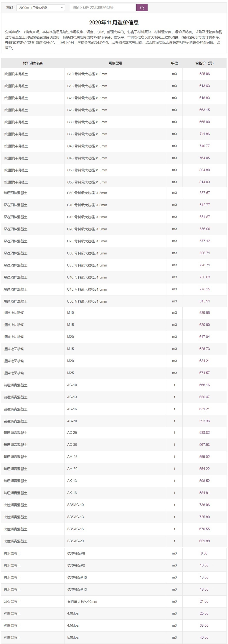Screen dimensions: 228x644
Task: Click the purple search magnifier button
Action: 142,8
